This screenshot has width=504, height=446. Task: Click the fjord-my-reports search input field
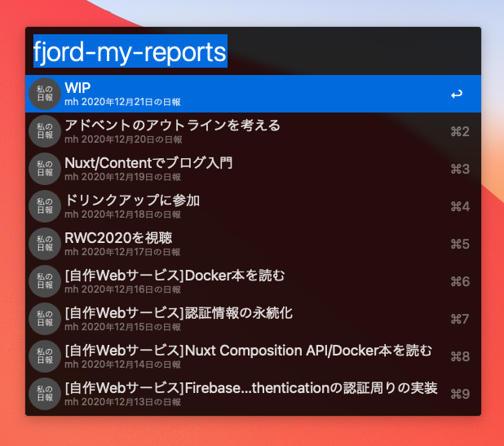[x=253, y=51]
